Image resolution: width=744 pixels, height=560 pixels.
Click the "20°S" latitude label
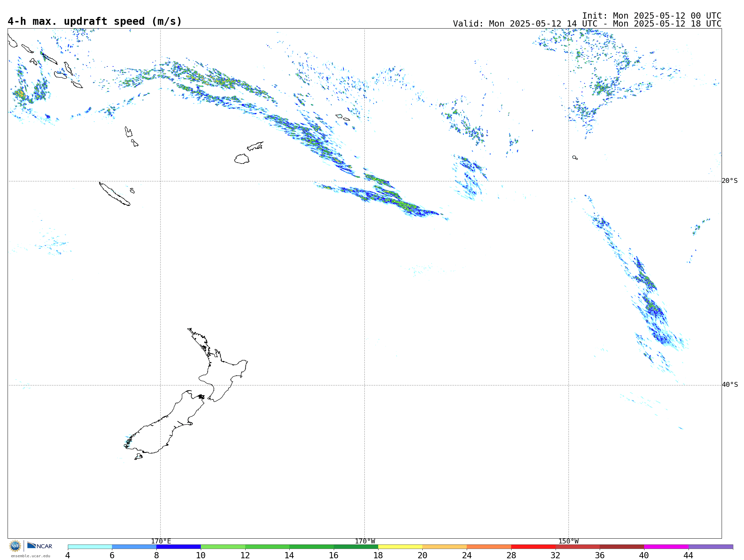(730, 181)
